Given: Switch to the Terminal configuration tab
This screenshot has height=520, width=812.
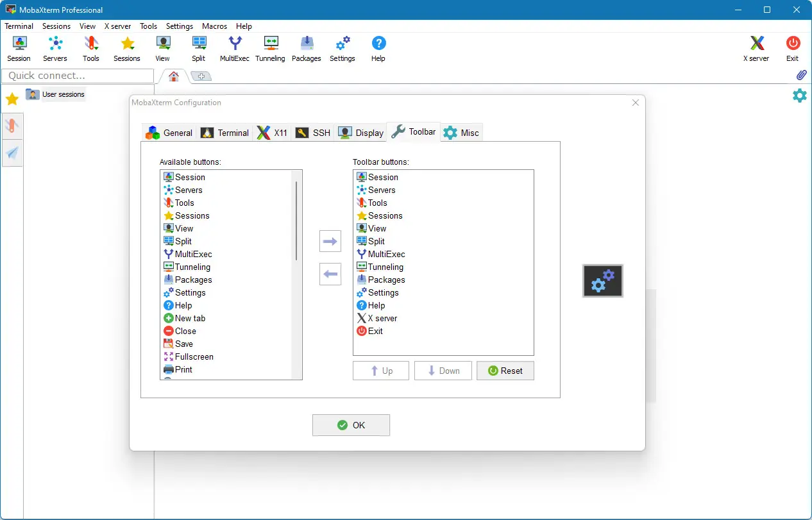Looking at the screenshot, I should click(224, 133).
